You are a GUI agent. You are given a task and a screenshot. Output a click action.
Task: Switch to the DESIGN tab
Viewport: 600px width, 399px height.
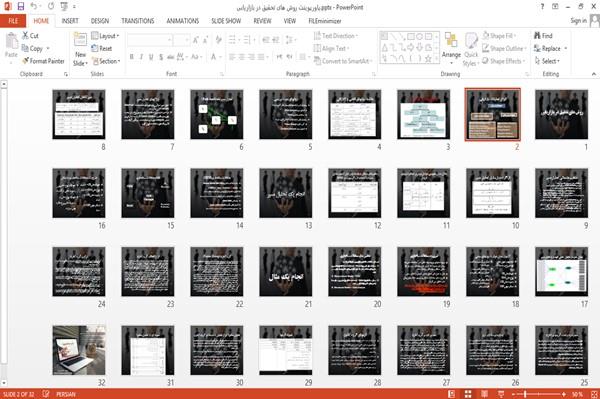tap(100, 21)
